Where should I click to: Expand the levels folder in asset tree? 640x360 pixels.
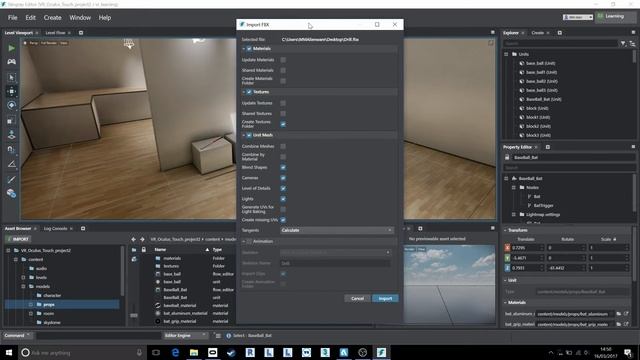click(x=23, y=278)
